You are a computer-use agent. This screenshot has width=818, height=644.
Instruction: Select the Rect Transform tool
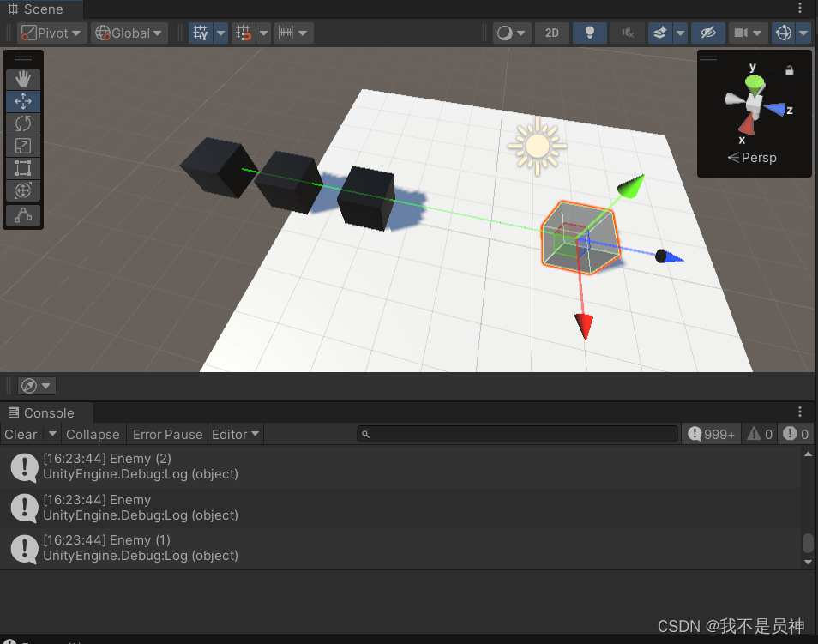click(x=22, y=168)
